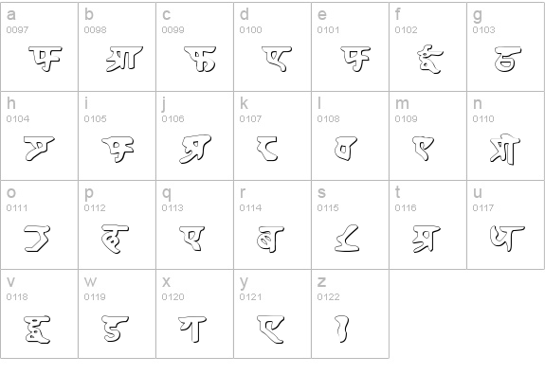Choose the character cell labeled c 0099
Image resolution: width=545 pixels, height=392 pixels.
(x=194, y=47)
